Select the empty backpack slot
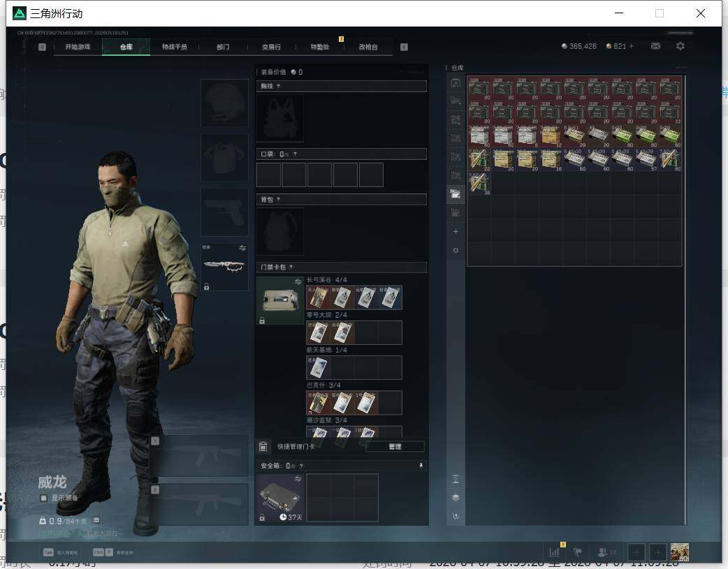 click(x=280, y=231)
